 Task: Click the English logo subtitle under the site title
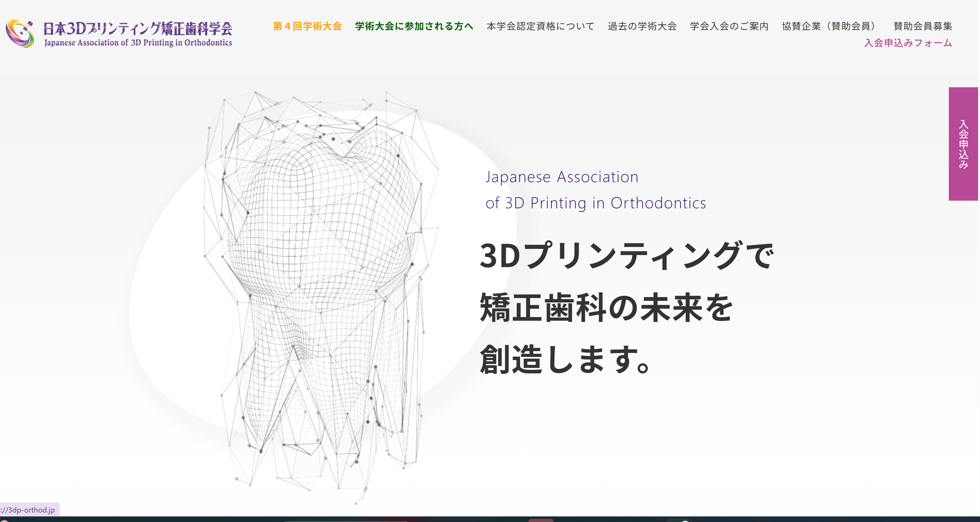click(x=138, y=43)
